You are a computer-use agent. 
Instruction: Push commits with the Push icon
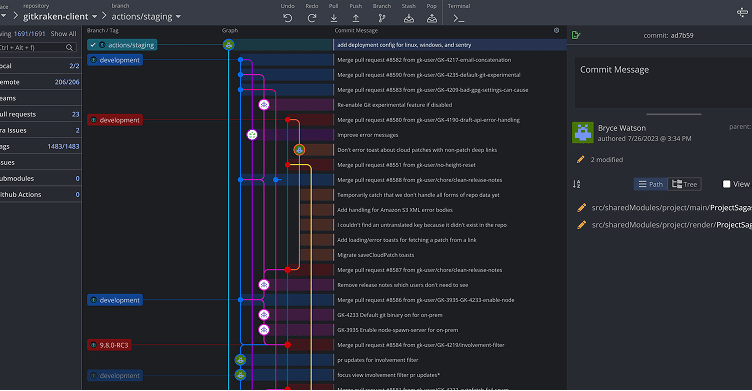coord(356,18)
